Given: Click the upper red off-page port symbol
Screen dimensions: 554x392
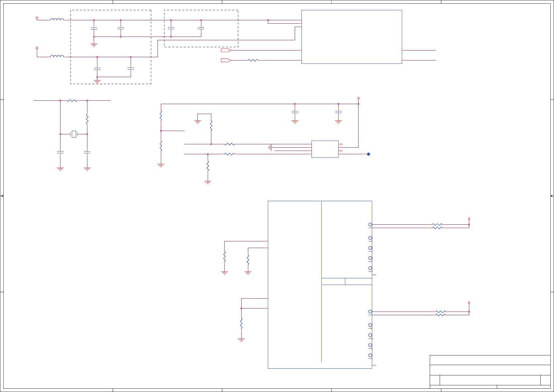Looking at the screenshot, I should (226, 50).
